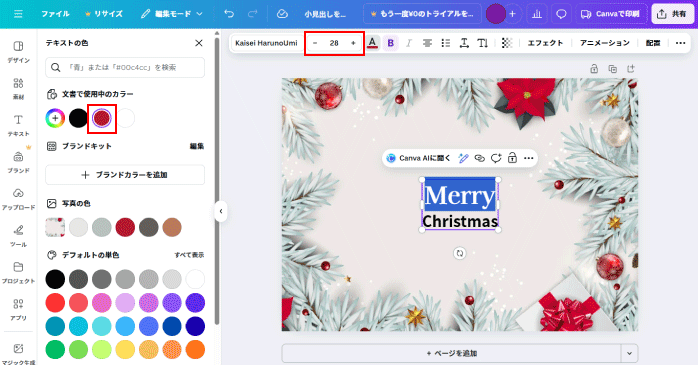Open the アップロード sidebar panel

point(18,199)
